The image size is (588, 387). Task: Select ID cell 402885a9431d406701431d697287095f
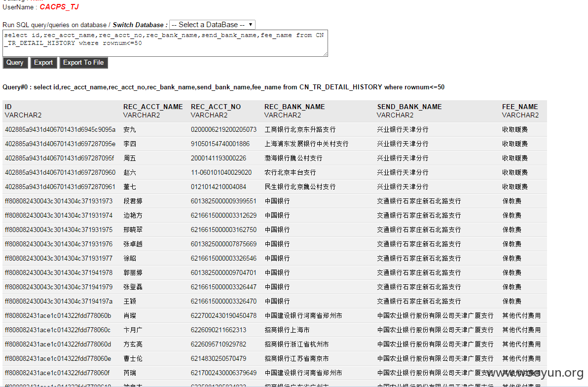59,158
